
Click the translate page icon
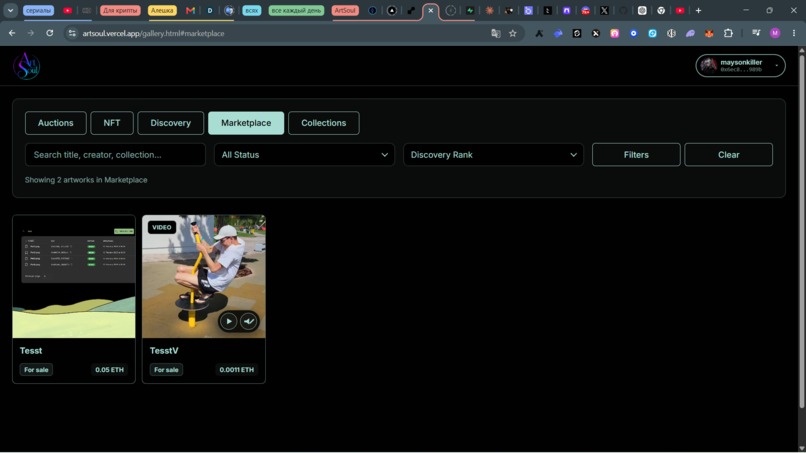point(496,33)
